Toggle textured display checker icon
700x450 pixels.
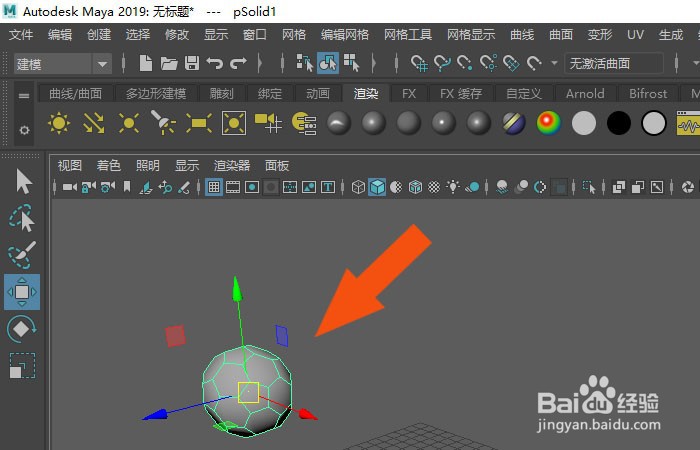[434, 187]
